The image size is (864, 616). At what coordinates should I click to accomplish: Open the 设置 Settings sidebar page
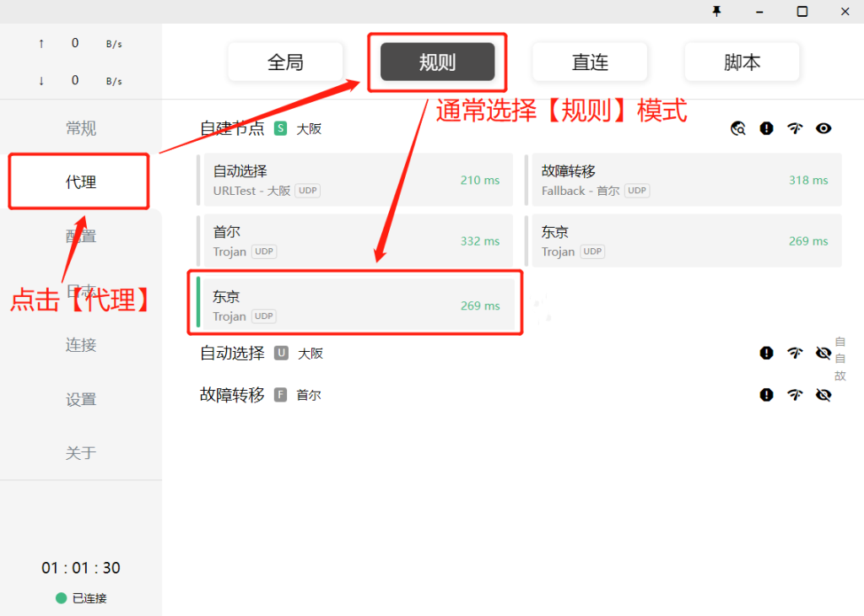80,399
